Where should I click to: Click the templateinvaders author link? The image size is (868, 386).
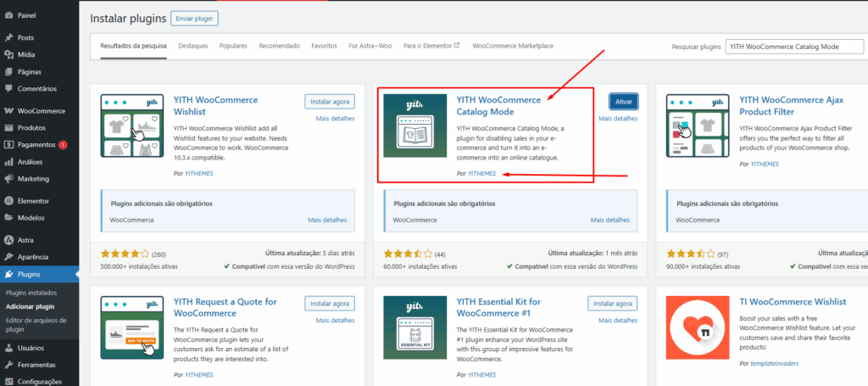775,364
